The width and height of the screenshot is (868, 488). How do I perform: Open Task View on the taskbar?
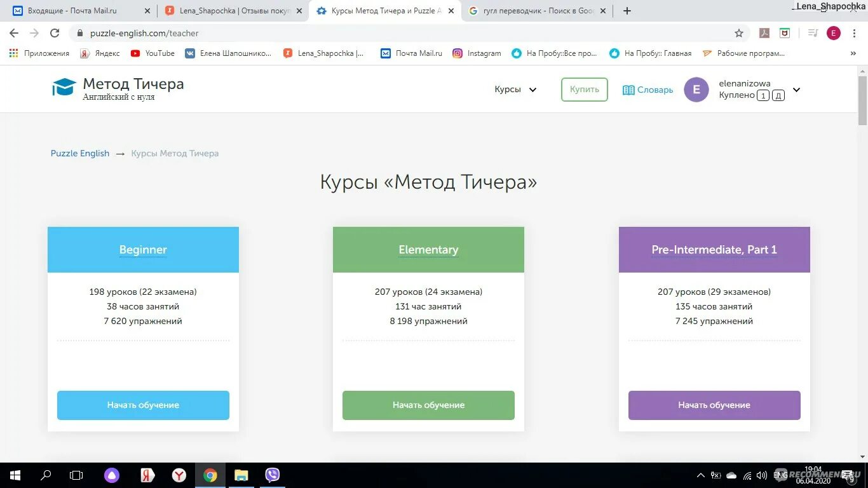click(x=76, y=475)
